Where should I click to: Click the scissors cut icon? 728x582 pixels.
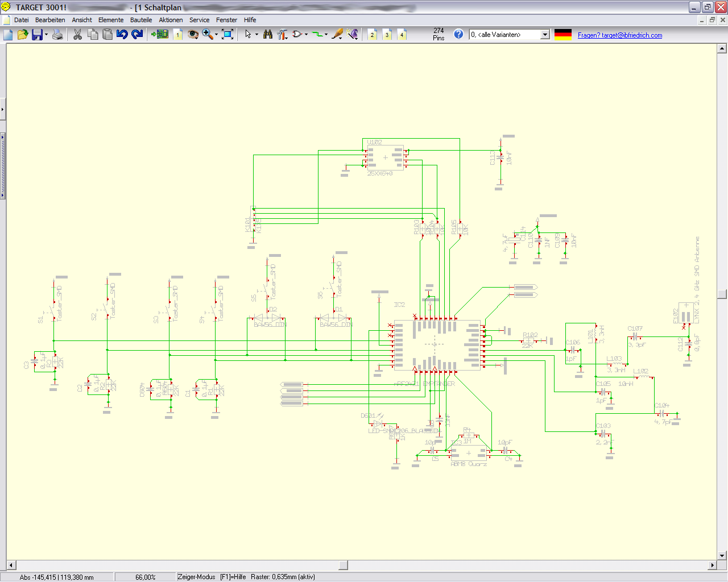click(78, 35)
